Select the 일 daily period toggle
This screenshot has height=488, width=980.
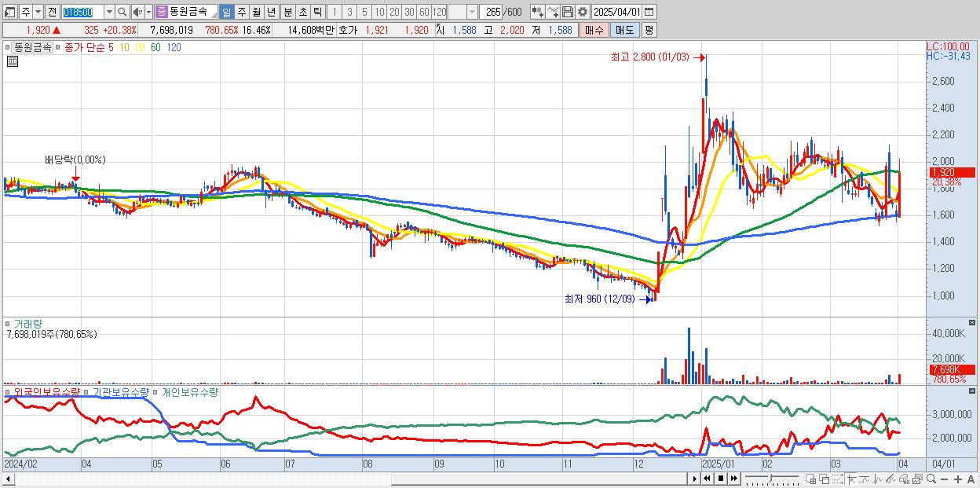[x=226, y=12]
